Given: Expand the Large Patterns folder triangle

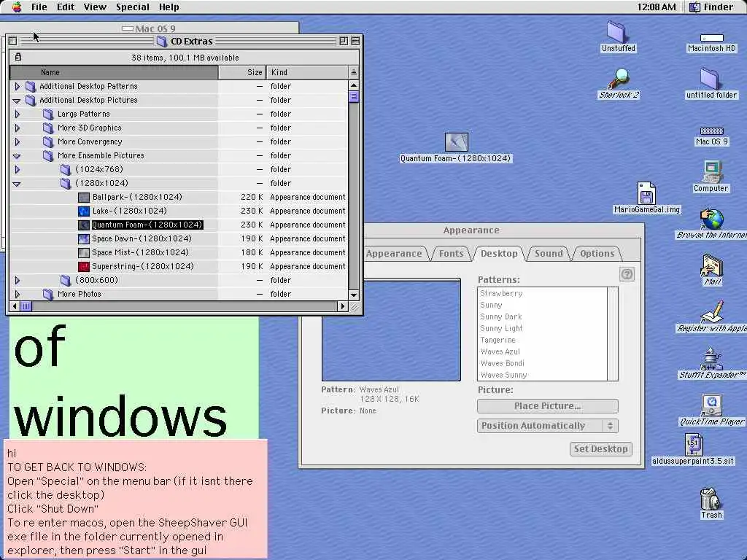Looking at the screenshot, I should point(18,114).
